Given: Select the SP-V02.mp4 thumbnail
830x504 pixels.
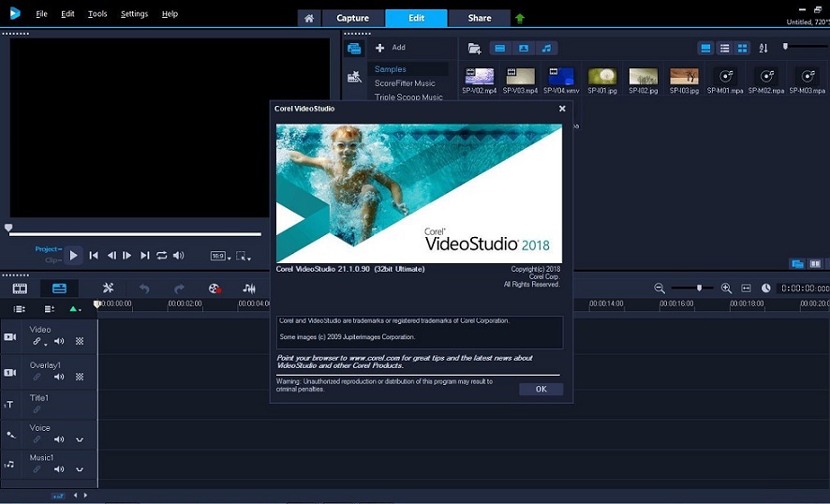Looking at the screenshot, I should pos(479,76).
